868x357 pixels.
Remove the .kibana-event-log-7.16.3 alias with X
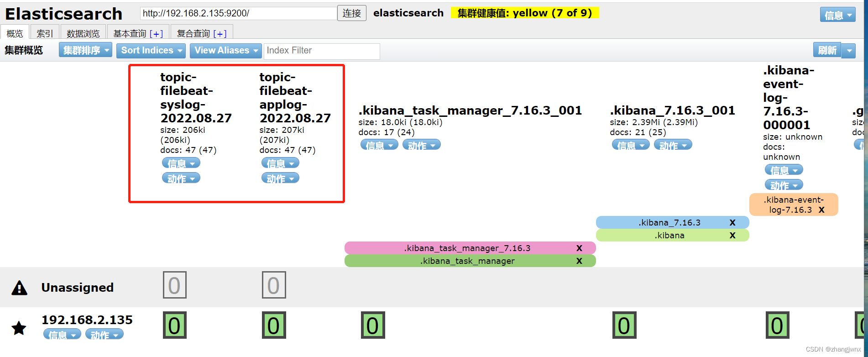[821, 210]
